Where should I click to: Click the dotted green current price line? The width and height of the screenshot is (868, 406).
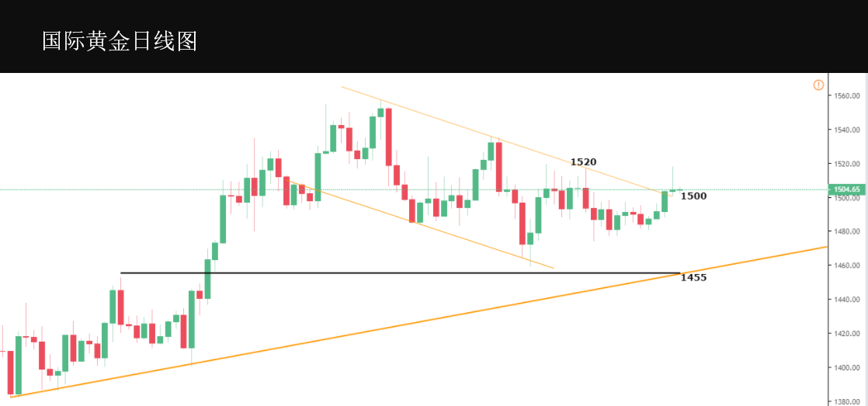[x=414, y=189]
